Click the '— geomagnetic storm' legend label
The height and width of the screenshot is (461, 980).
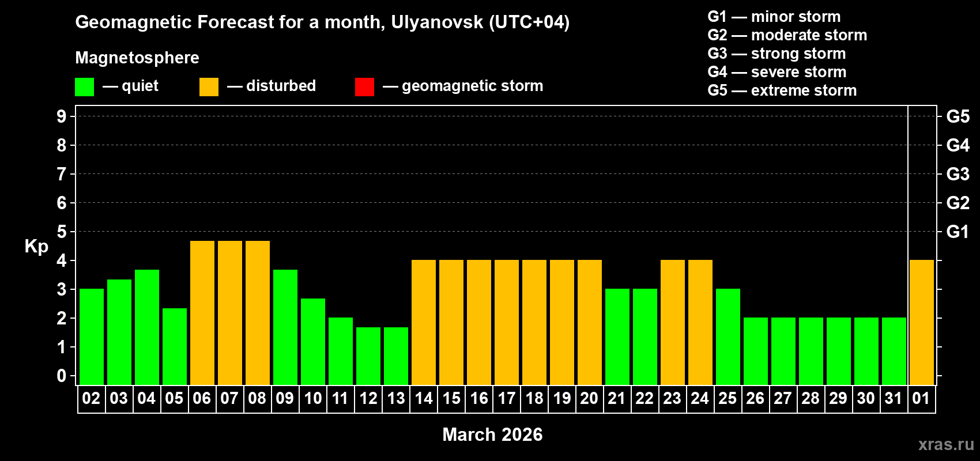463,86
